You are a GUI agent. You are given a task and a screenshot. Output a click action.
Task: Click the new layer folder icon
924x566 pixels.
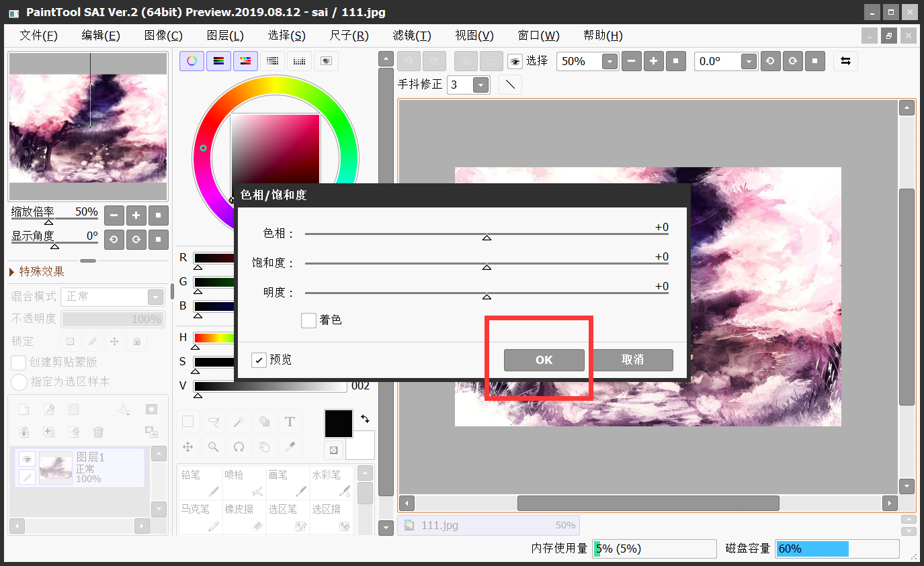pyautogui.click(x=73, y=410)
